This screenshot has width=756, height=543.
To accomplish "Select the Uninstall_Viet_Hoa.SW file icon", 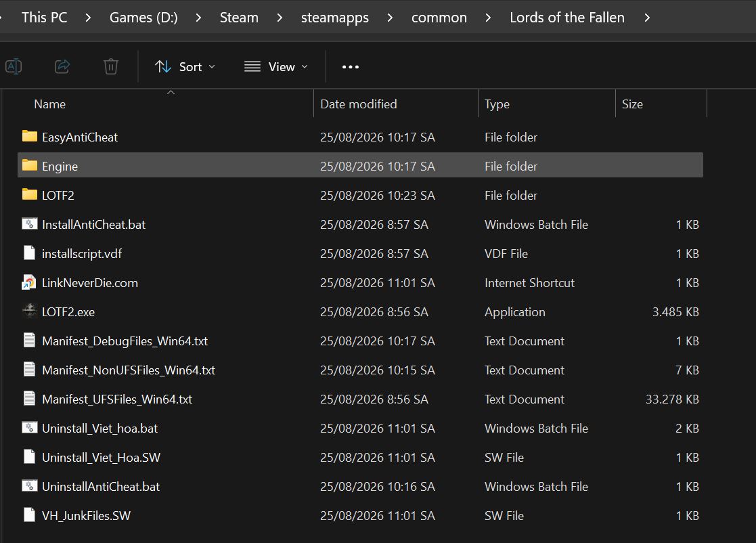I will [29, 457].
